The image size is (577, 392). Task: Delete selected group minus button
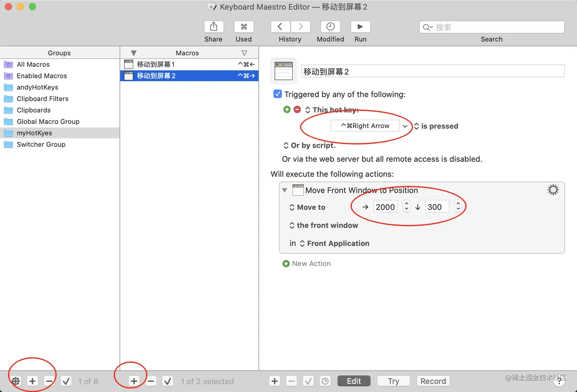(x=49, y=381)
